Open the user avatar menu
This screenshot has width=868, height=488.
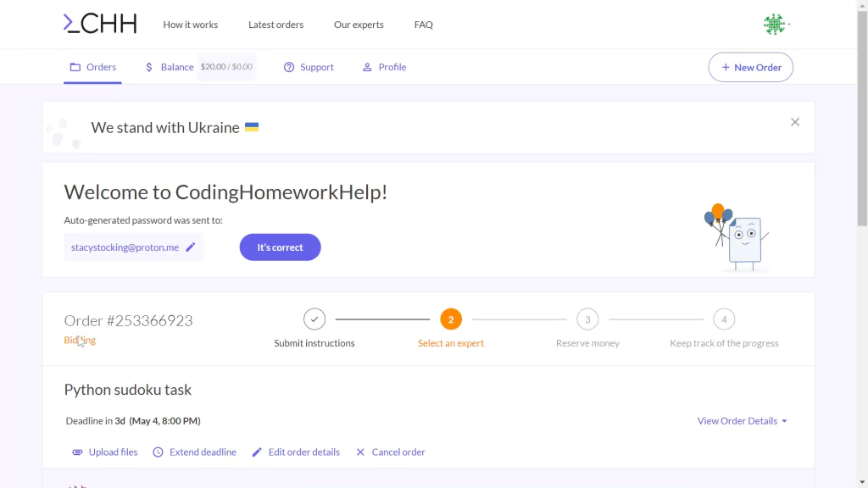pos(776,25)
